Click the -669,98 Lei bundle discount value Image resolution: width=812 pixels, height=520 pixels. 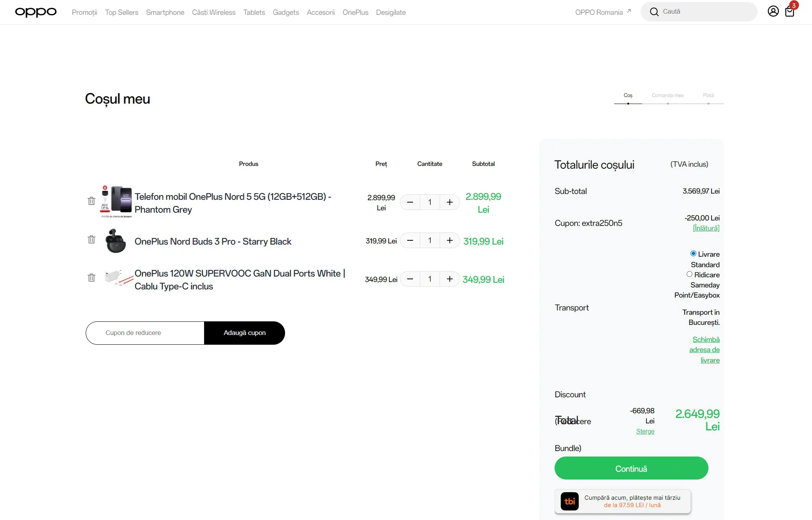[642, 416]
